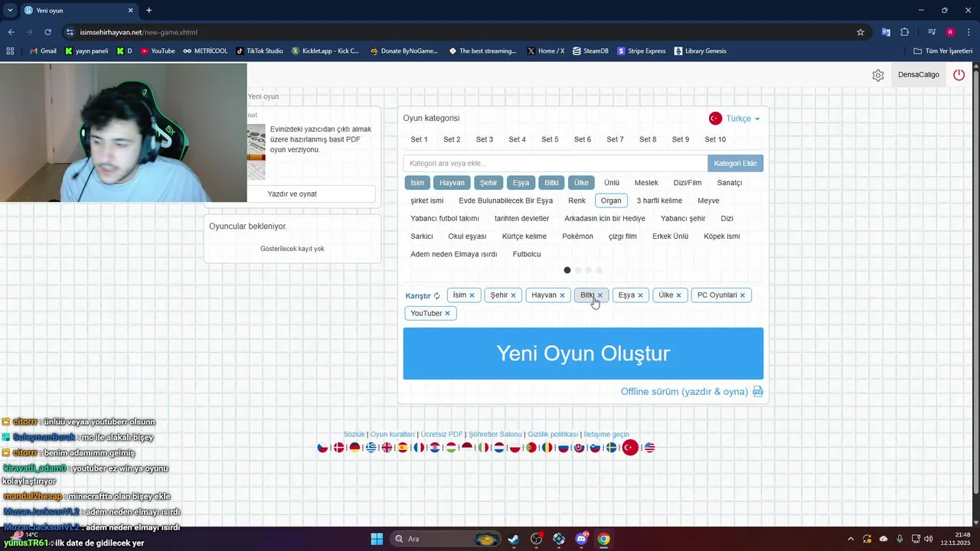
Task: Select the Danish flag language
Action: [x=338, y=448]
